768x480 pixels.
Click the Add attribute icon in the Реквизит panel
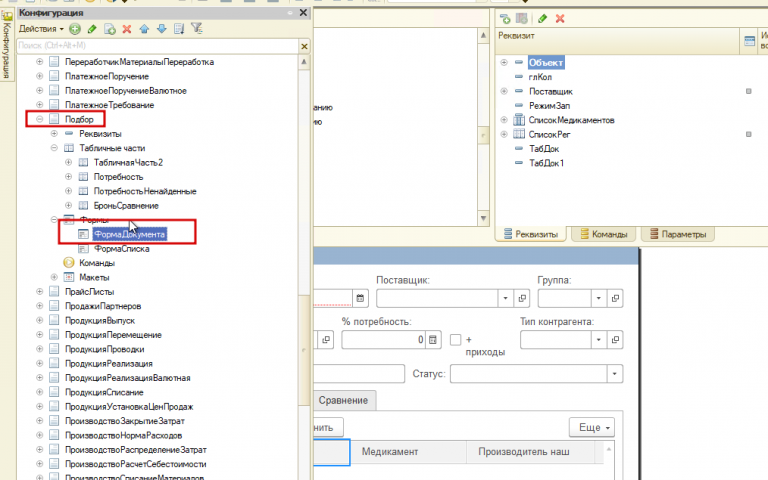click(505, 19)
